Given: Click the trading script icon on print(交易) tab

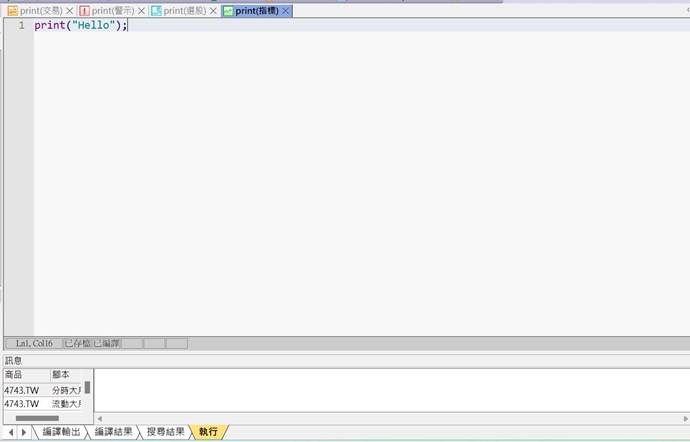Looking at the screenshot, I should pyautogui.click(x=13, y=11).
